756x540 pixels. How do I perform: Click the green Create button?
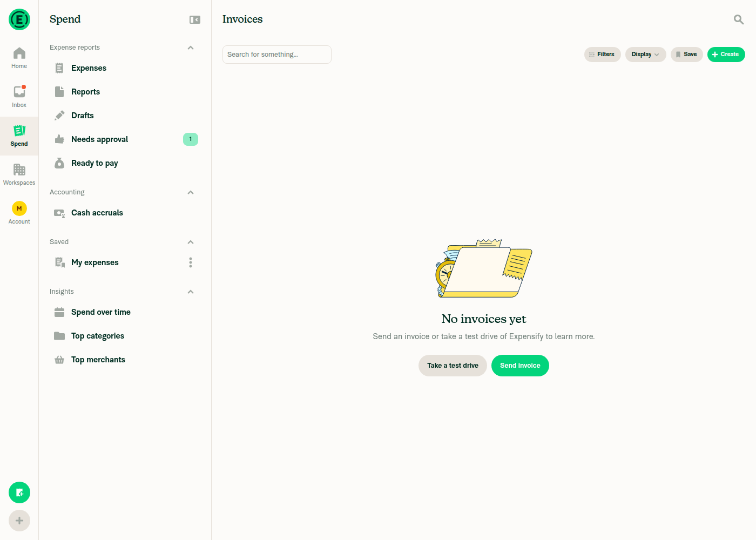pos(726,55)
